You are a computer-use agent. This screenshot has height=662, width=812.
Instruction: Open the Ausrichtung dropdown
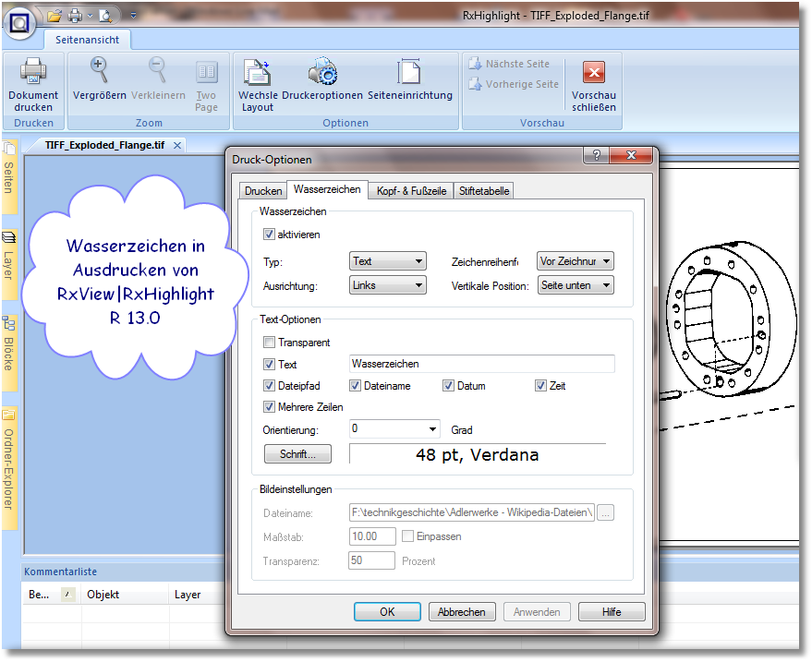pos(387,286)
